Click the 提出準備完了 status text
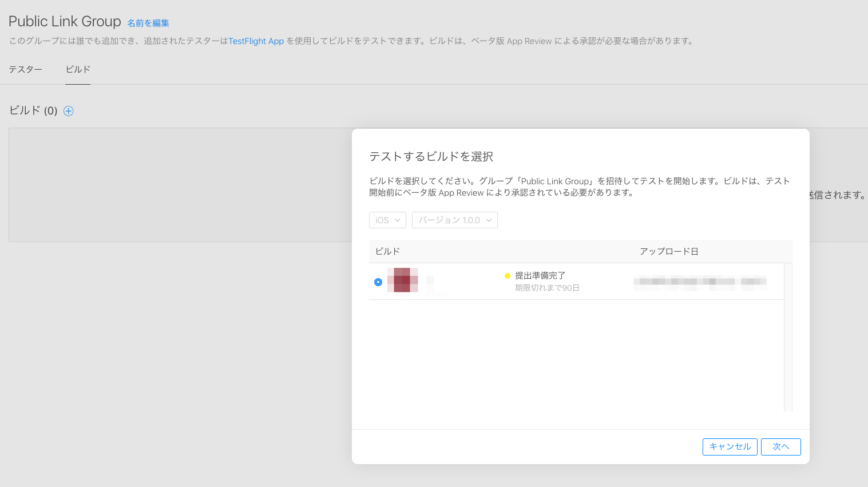 [540, 275]
